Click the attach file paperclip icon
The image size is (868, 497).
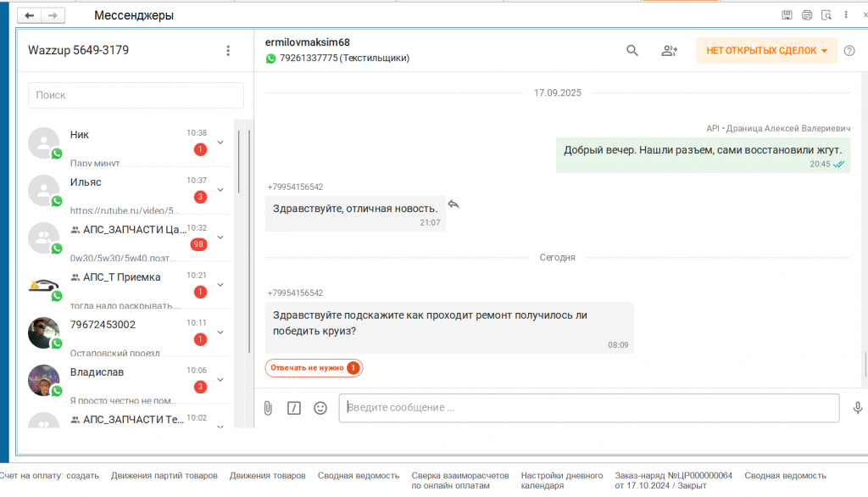pos(268,408)
